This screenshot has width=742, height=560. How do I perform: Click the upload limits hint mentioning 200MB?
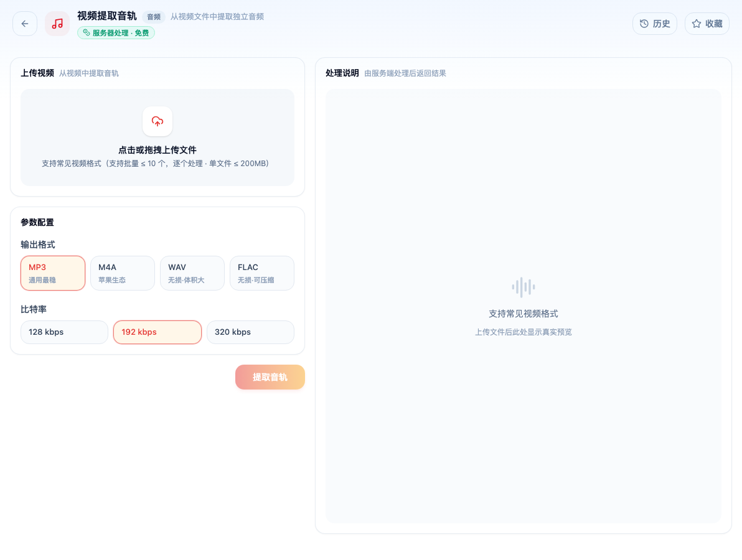pyautogui.click(x=155, y=164)
